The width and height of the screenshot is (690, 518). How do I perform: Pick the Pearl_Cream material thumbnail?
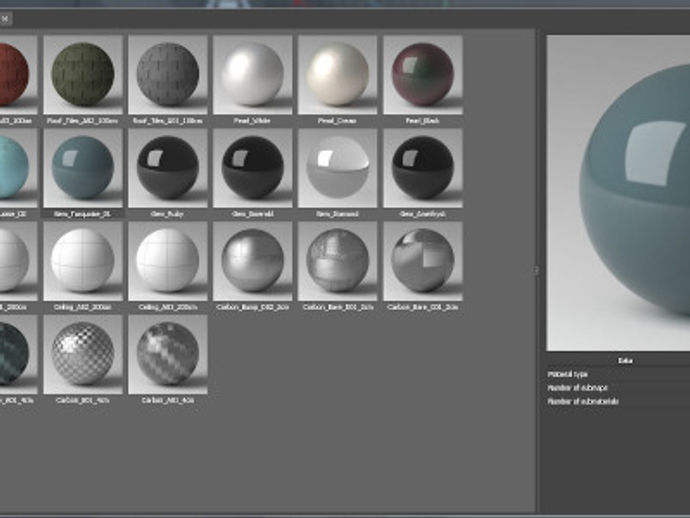point(338,75)
